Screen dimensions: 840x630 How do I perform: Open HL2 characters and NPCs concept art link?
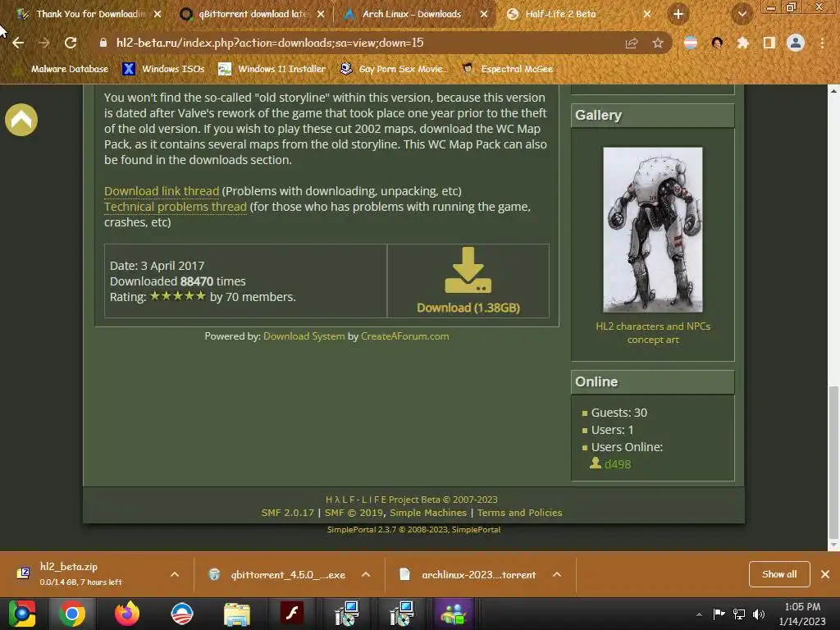(x=652, y=333)
